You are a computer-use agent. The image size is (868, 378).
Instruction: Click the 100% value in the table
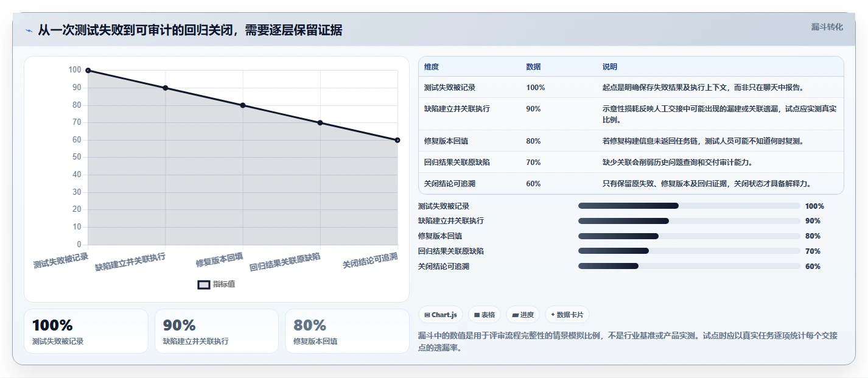tap(536, 88)
